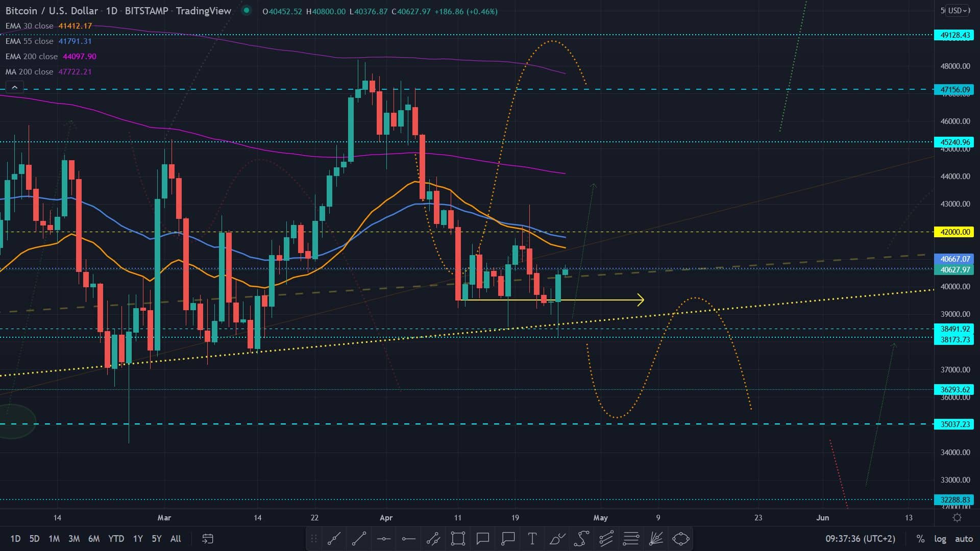Select the brush drawing tool
The height and width of the screenshot is (551, 980).
point(557,538)
